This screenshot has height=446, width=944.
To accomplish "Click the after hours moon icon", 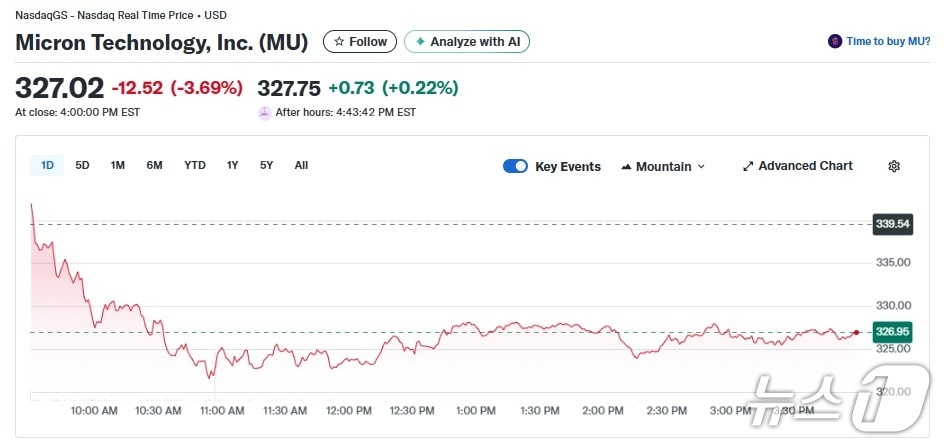I will [264, 113].
